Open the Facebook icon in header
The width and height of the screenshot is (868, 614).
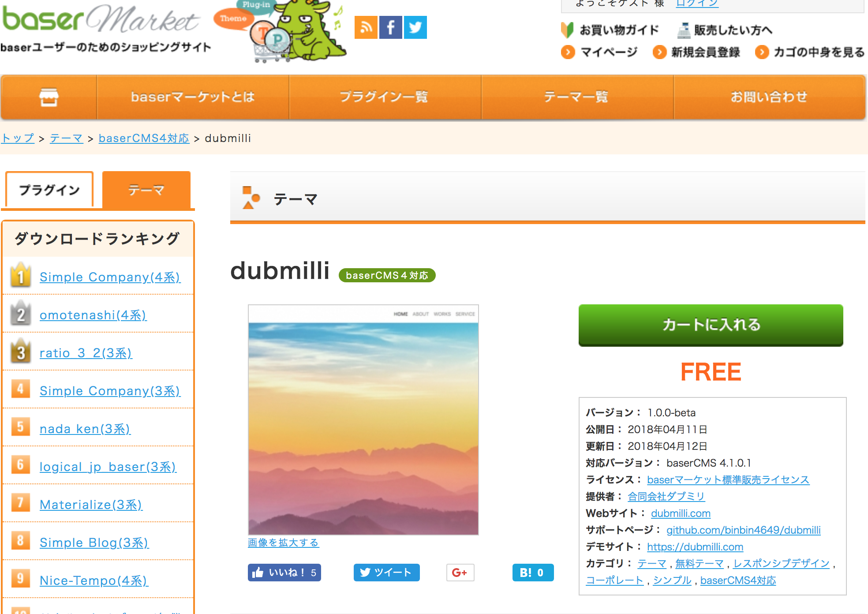click(390, 27)
